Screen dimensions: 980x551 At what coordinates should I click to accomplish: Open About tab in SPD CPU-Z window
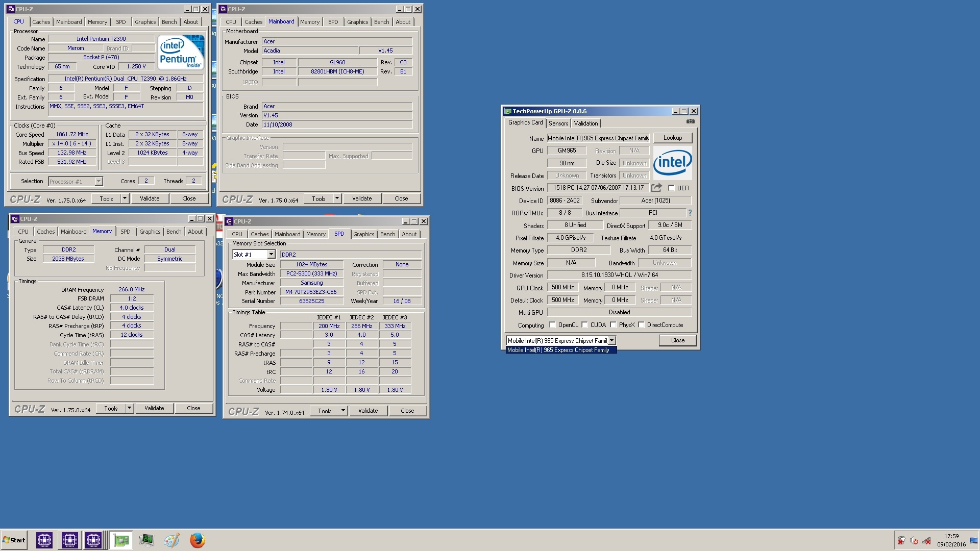(x=409, y=234)
